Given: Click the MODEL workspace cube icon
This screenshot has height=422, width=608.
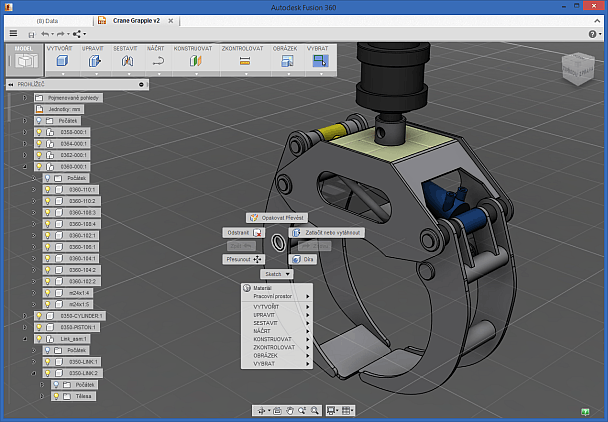Looking at the screenshot, I should point(26,61).
